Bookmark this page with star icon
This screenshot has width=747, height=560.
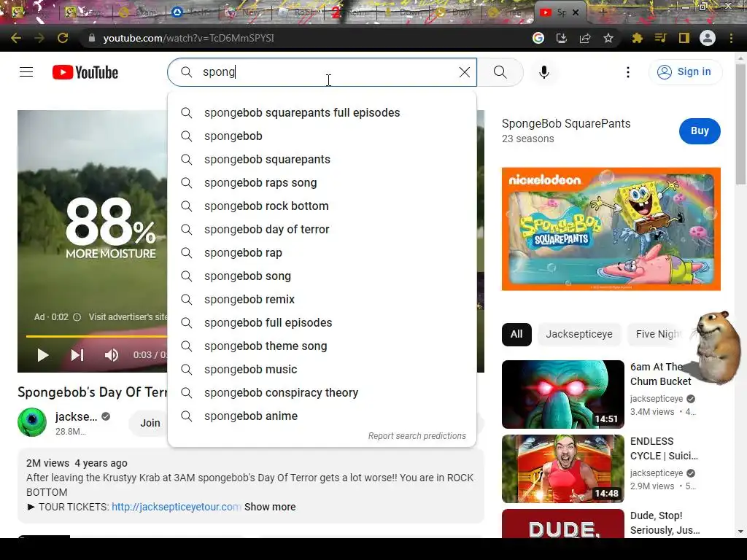tap(608, 38)
